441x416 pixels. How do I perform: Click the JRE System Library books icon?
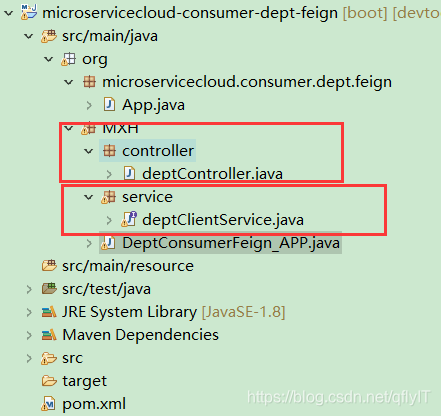(x=49, y=312)
